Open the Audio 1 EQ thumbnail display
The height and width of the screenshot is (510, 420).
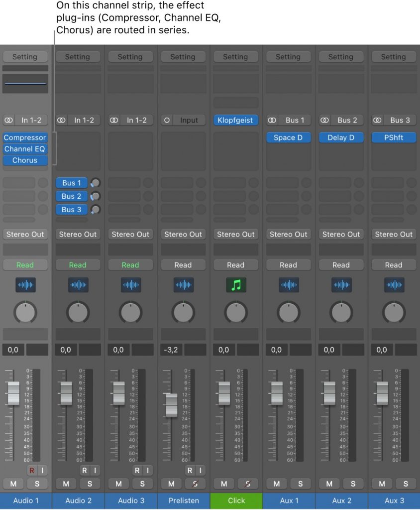click(x=25, y=84)
